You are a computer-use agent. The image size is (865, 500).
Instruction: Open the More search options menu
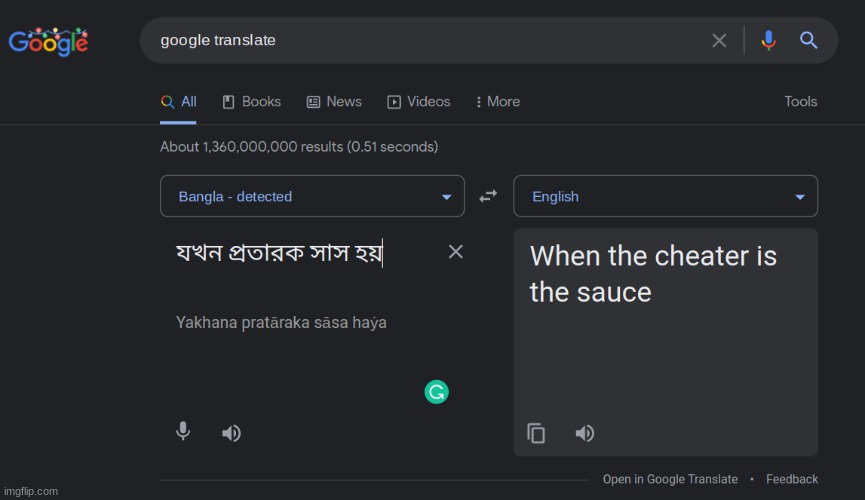tap(498, 102)
